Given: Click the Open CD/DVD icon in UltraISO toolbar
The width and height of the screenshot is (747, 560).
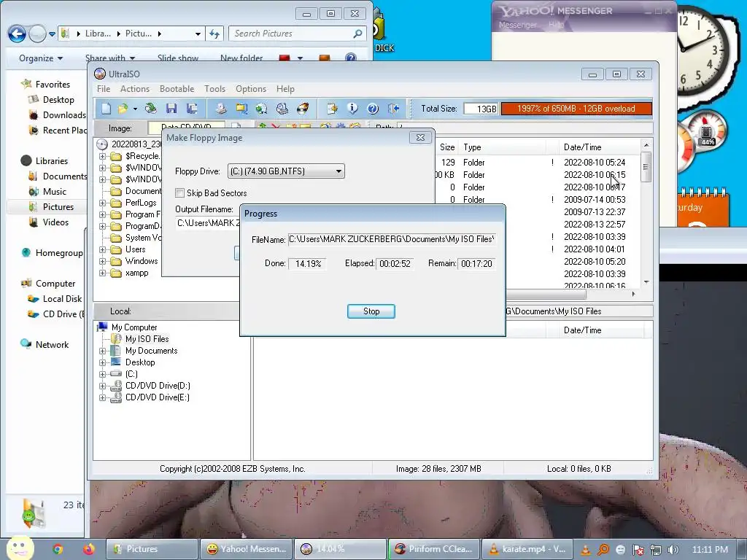Looking at the screenshot, I should pos(150,109).
